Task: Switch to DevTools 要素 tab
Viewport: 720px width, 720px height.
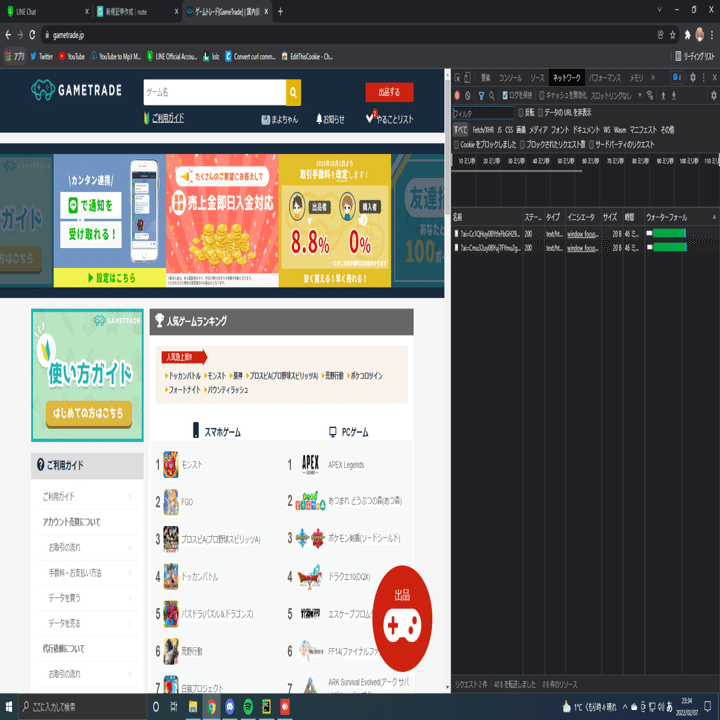Action: tap(485, 78)
